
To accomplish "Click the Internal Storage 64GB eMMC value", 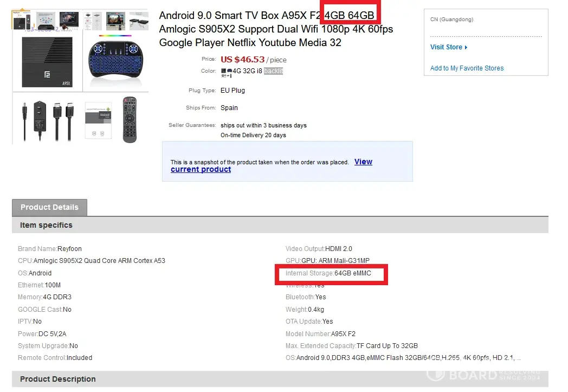I will coord(353,273).
